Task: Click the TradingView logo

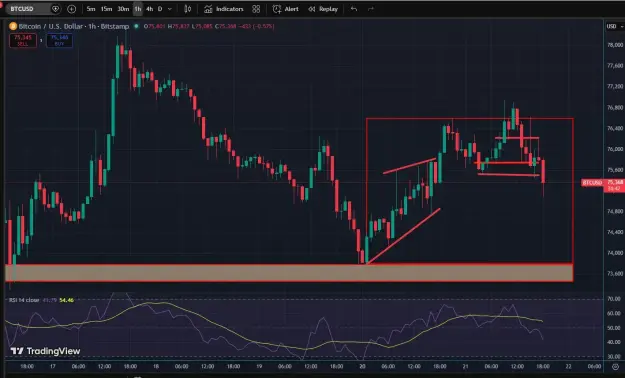Action: click(45, 351)
